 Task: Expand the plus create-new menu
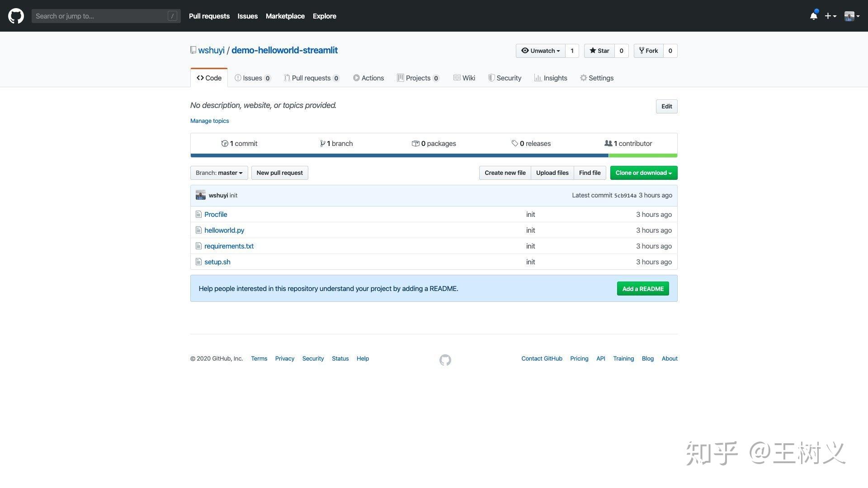[830, 16]
